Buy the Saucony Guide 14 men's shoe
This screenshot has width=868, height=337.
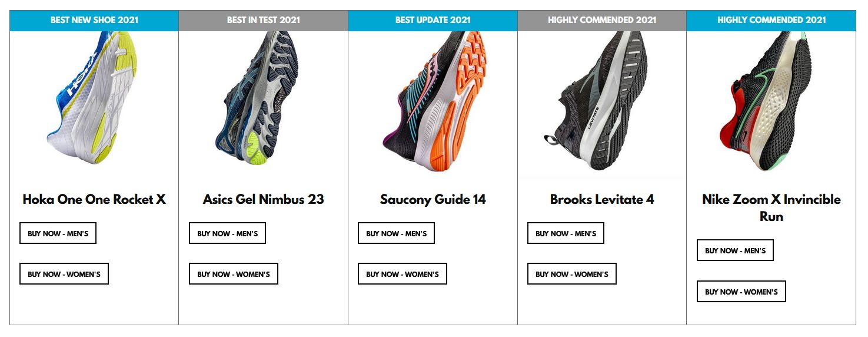(396, 233)
